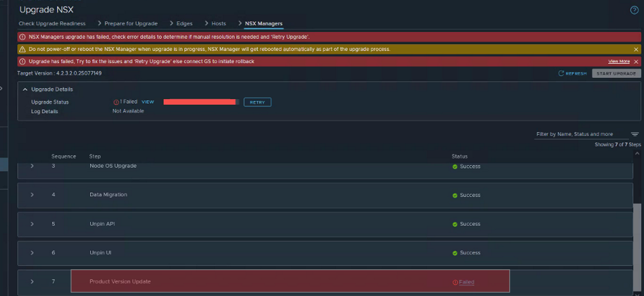
Task: Click the Filter by Name input field
Action: tap(580, 134)
